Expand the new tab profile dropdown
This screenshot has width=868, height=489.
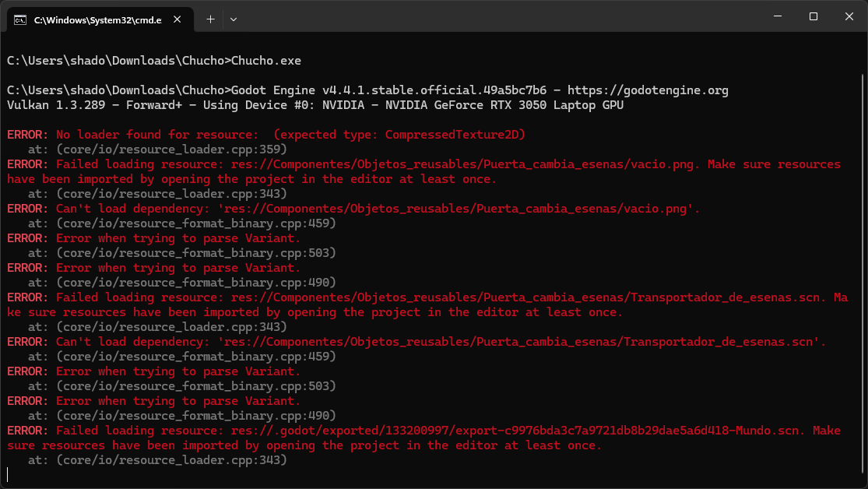(x=234, y=19)
